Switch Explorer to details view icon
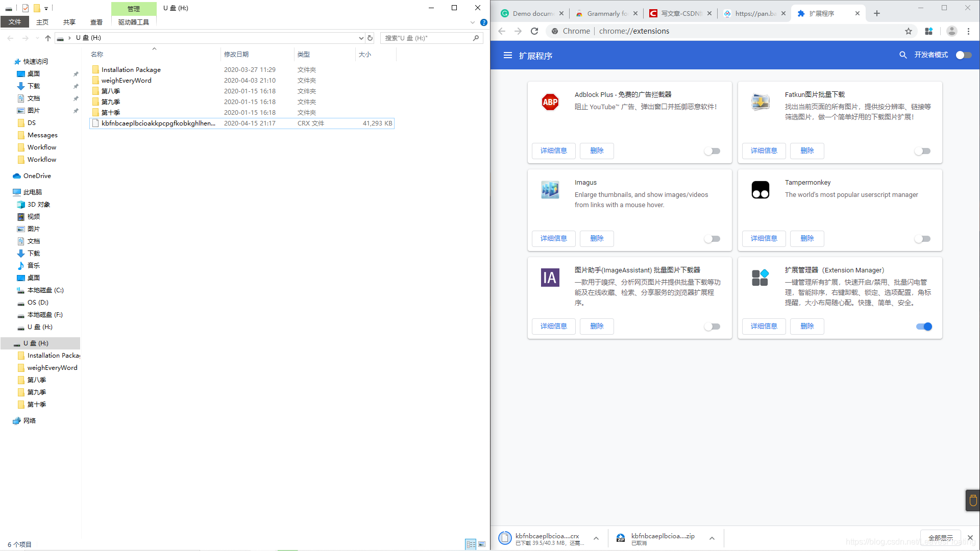 [471, 544]
